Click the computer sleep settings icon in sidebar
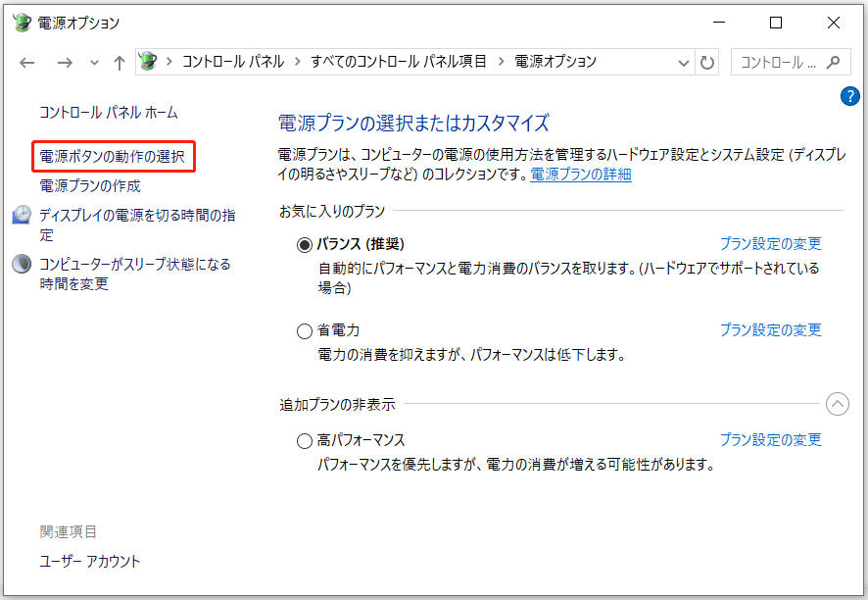The width and height of the screenshot is (868, 600). point(22,265)
